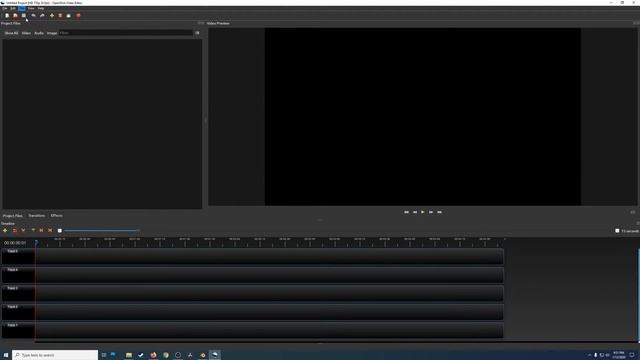
Task: Click the Undo arrow icon
Action: coord(33,16)
